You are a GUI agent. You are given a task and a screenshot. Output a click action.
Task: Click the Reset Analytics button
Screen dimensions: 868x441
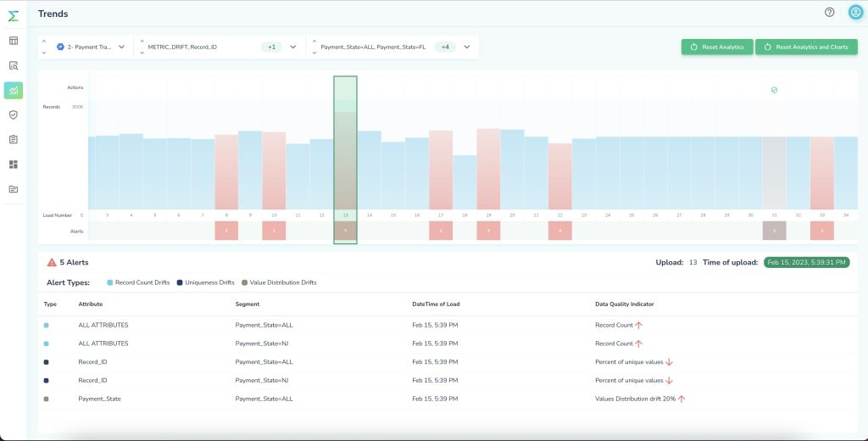click(x=716, y=47)
